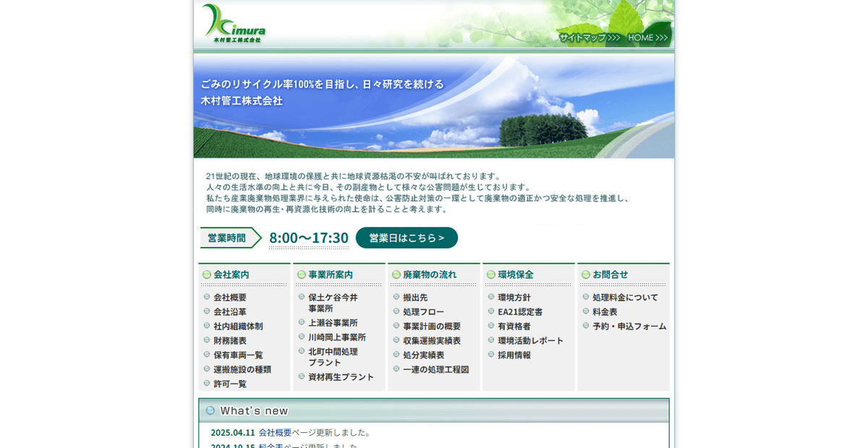Click the green icon next to 事業所案内 heading
The height and width of the screenshot is (448, 868).
[301, 275]
